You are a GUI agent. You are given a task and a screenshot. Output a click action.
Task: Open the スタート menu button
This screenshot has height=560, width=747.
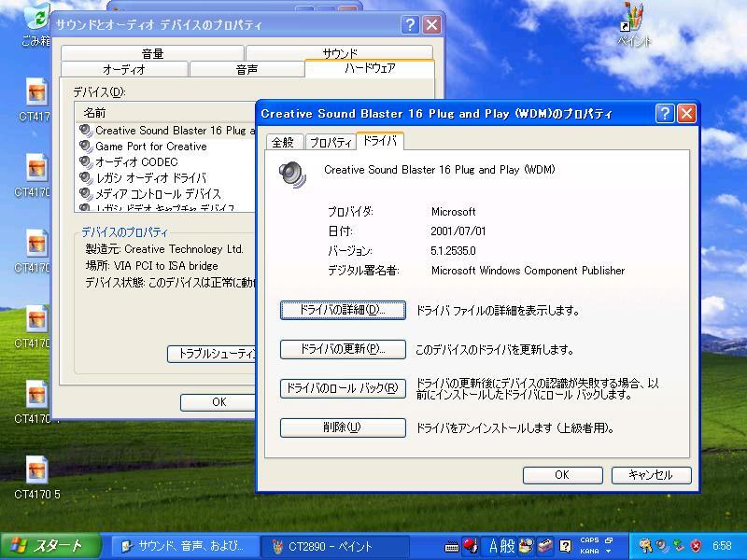pos(50,546)
